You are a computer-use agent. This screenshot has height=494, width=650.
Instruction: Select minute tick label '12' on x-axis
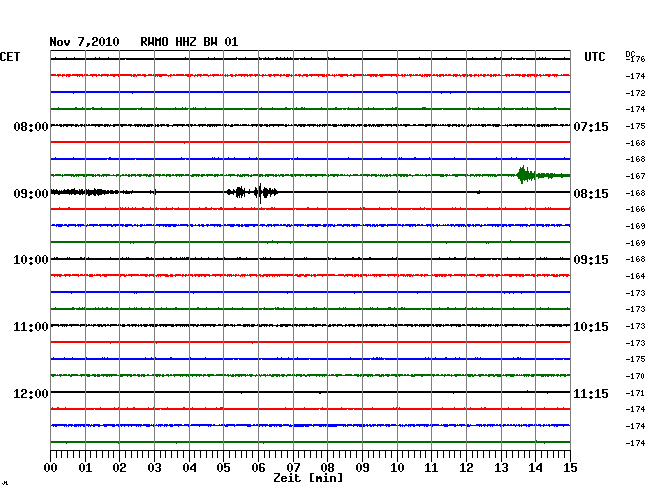(466, 468)
